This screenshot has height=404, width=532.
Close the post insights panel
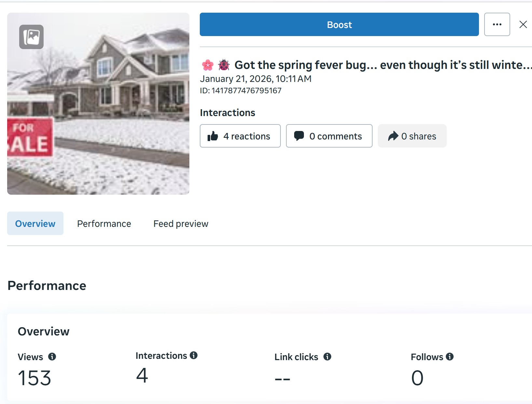tap(523, 24)
